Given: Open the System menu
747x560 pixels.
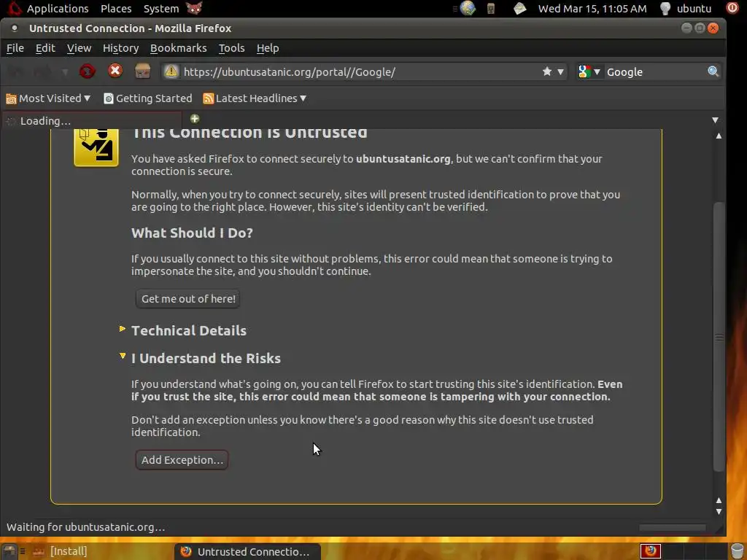Looking at the screenshot, I should coord(161,9).
